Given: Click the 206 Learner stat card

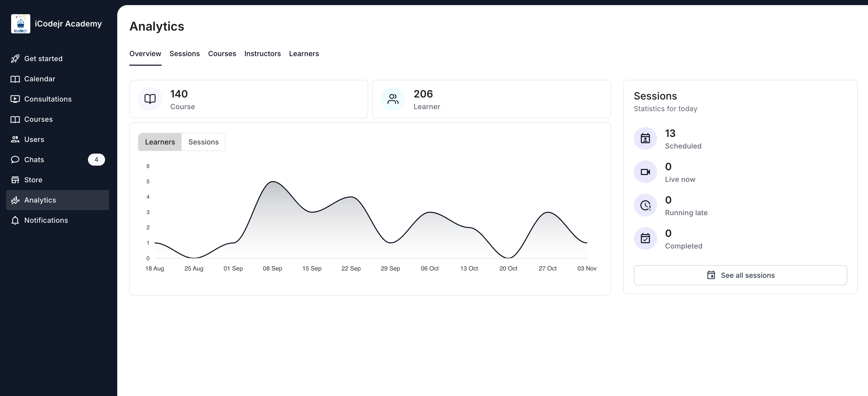Looking at the screenshot, I should pos(491,99).
